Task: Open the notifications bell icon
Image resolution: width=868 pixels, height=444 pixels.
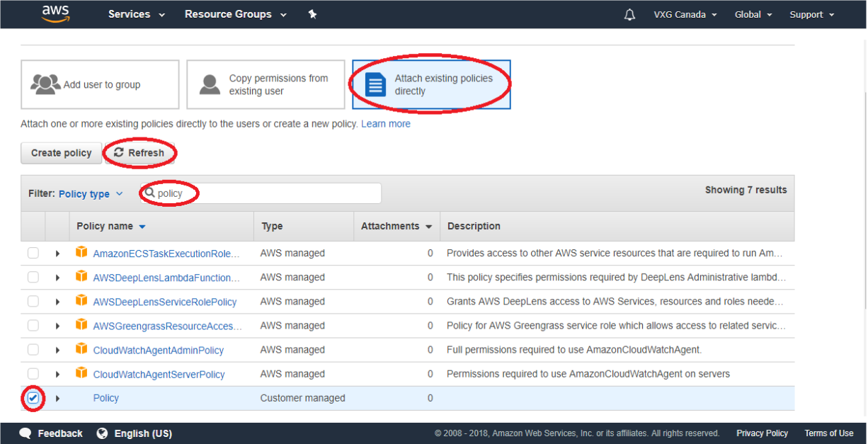Action: (629, 15)
